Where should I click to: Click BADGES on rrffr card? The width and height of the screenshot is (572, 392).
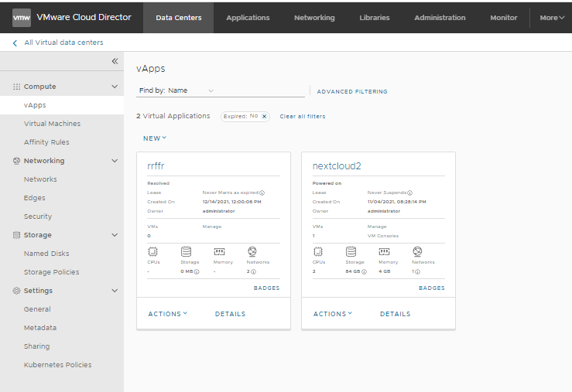pyautogui.click(x=267, y=288)
